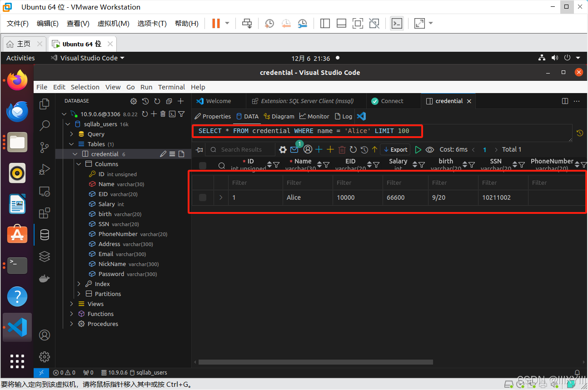
Task: Collapse the Columns tree node
Action: [x=79, y=164]
